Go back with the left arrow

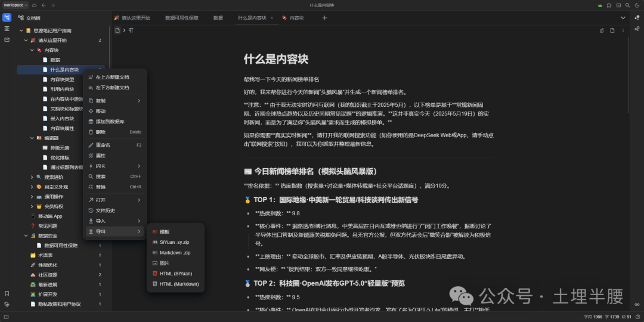click(44, 5)
